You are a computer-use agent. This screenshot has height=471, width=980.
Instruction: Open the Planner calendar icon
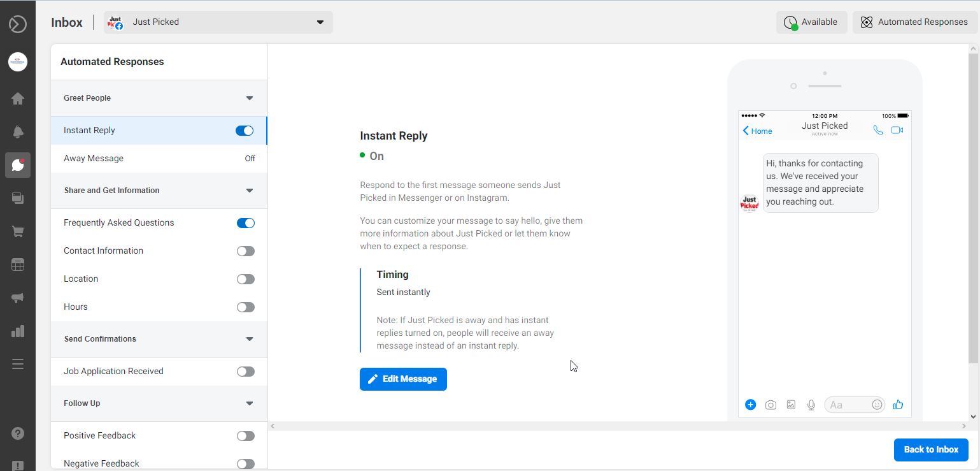pyautogui.click(x=17, y=264)
